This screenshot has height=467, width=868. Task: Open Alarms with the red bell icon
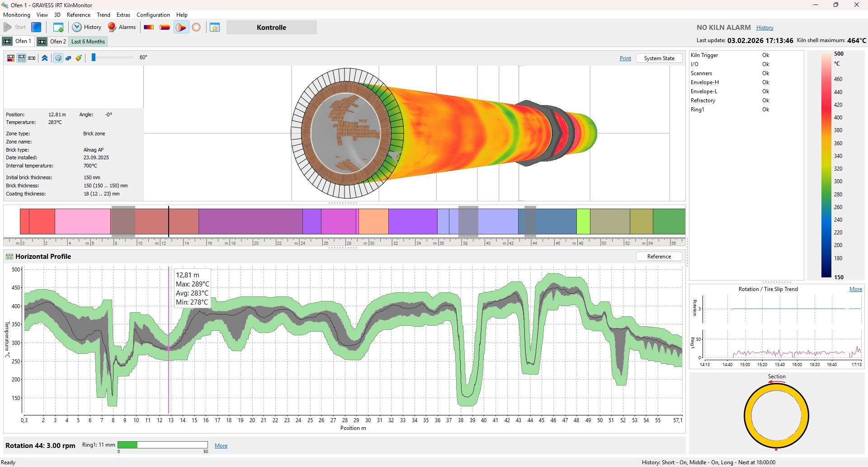coord(122,27)
